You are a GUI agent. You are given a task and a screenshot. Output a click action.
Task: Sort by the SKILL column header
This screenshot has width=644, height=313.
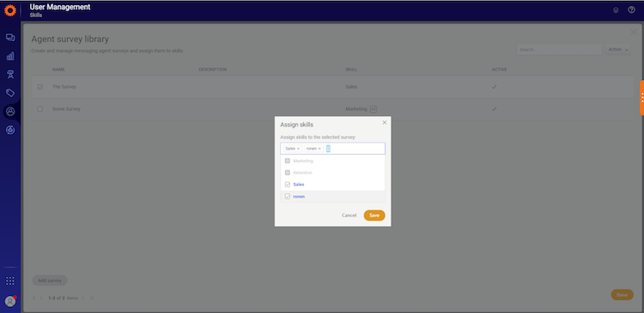(x=351, y=70)
